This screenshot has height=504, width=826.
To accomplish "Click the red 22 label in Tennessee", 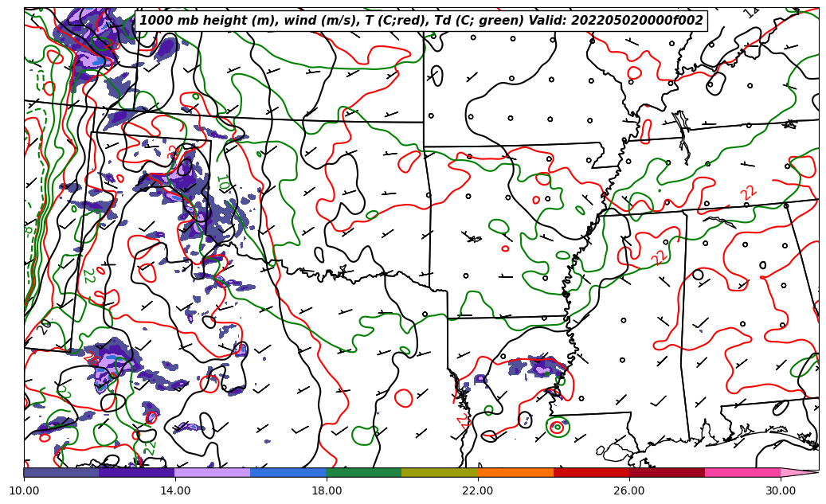I will (748, 192).
